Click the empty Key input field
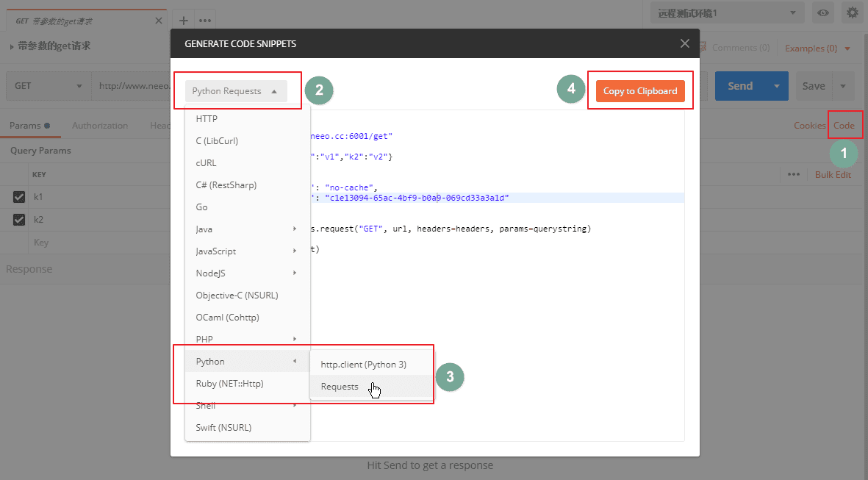 100,243
